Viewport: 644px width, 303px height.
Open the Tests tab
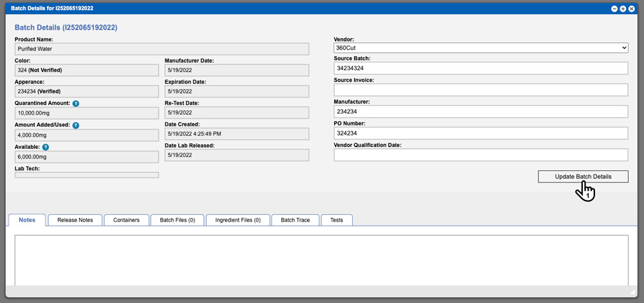(336, 220)
